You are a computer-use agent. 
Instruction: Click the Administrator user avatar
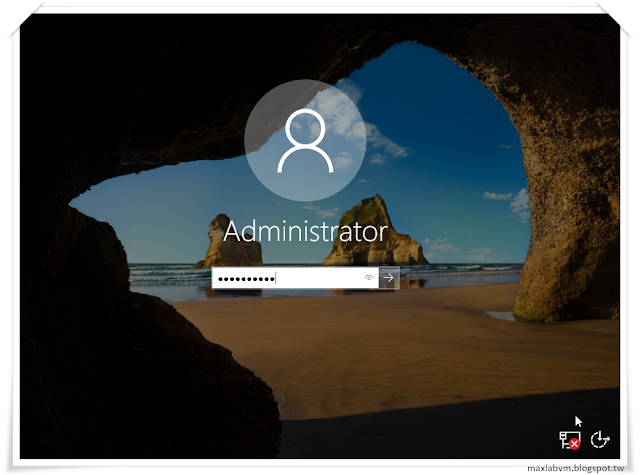tap(305, 140)
